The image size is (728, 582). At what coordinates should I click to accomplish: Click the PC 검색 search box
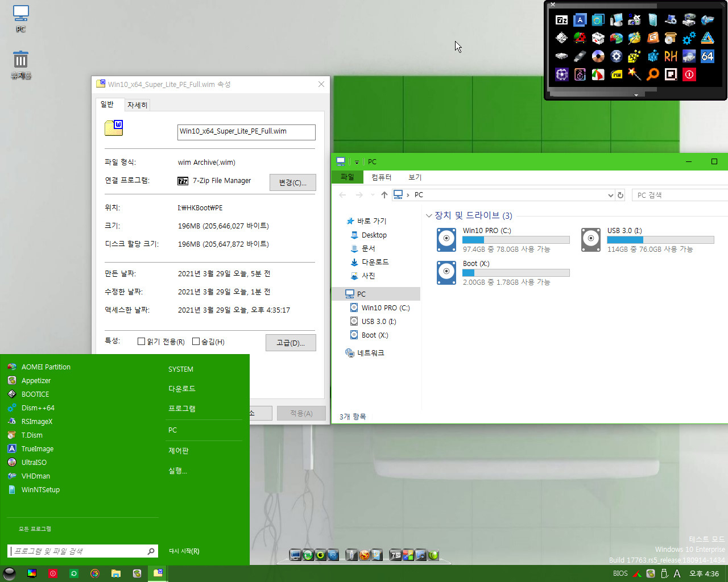pos(680,195)
